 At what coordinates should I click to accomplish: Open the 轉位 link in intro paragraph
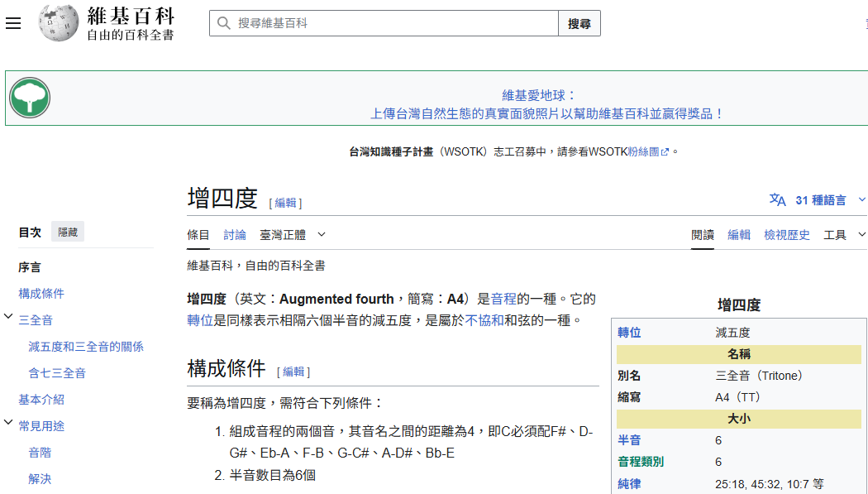click(x=200, y=320)
